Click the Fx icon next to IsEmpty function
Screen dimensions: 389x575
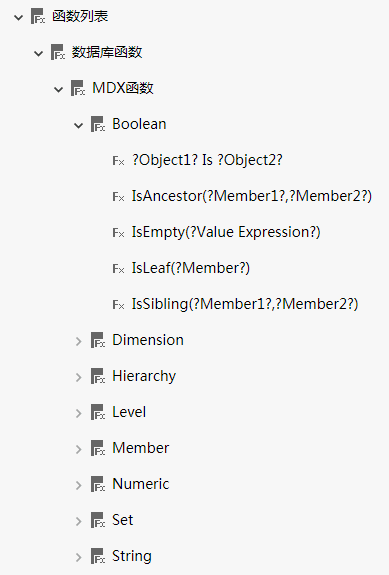[118, 233]
